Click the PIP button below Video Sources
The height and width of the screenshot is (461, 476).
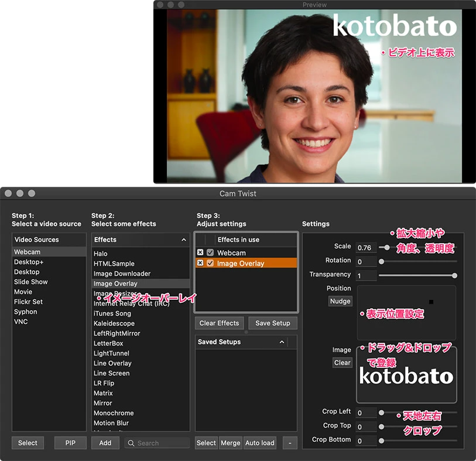tap(70, 443)
